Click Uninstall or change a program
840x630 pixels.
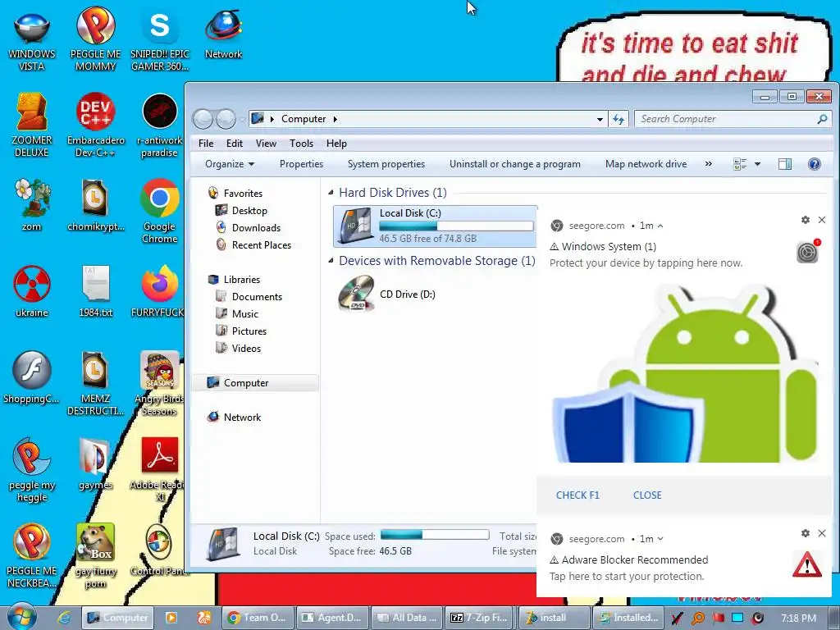click(x=515, y=164)
